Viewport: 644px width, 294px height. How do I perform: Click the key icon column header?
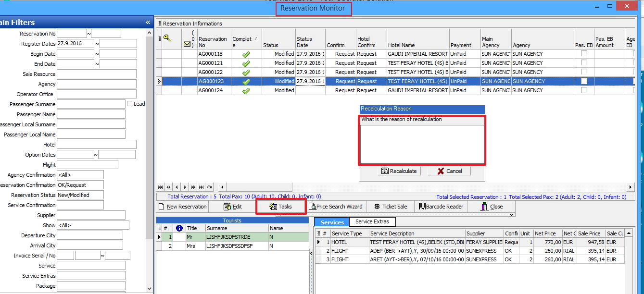click(167, 39)
